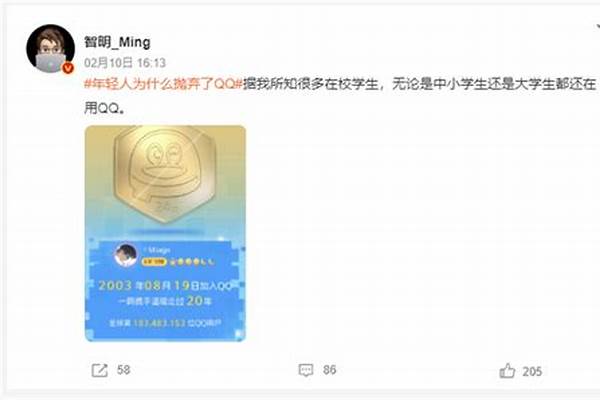600x400 pixels.
Task: Expand the post options chevron at top-right
Action: click(598, 27)
